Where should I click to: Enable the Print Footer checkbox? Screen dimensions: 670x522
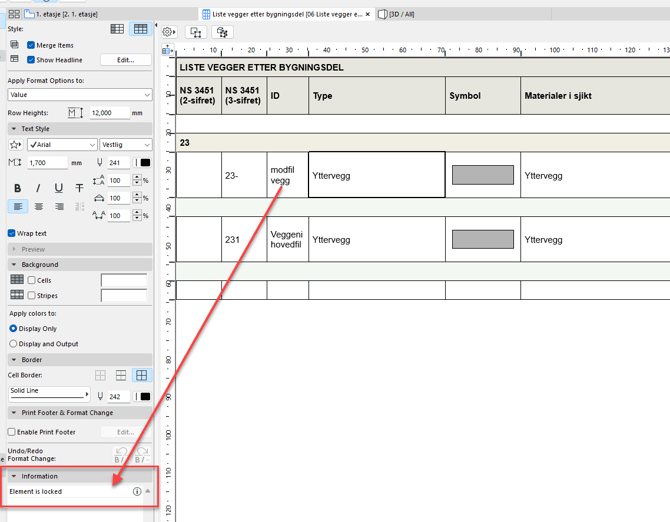(x=12, y=432)
